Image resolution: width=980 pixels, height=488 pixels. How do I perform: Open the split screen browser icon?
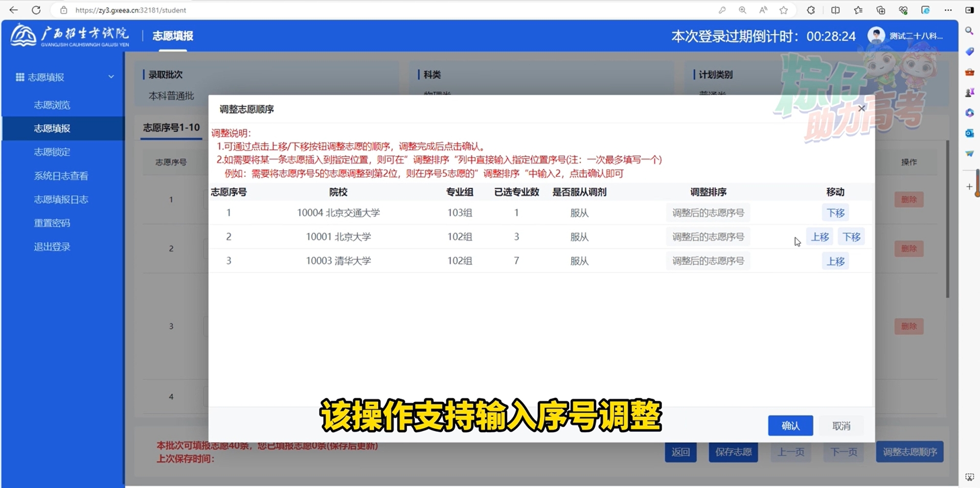[x=835, y=10]
